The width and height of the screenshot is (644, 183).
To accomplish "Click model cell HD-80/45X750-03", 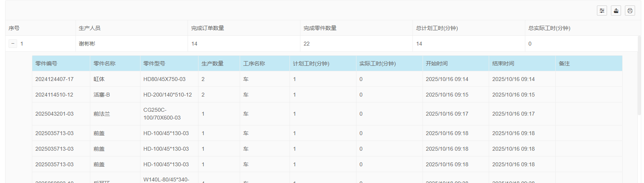I will point(164,79).
